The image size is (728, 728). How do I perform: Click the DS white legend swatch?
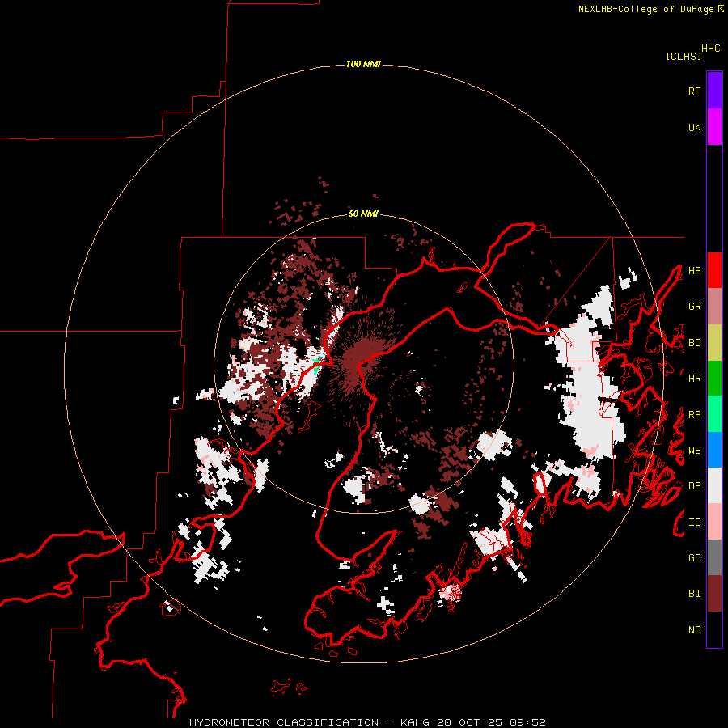tap(714, 485)
